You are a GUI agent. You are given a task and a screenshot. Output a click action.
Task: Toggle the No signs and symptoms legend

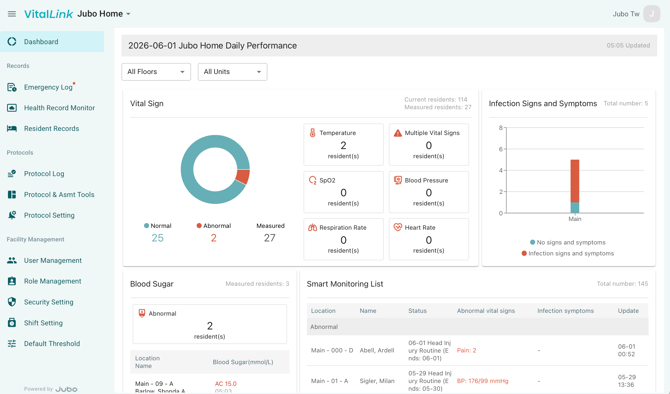567,242
